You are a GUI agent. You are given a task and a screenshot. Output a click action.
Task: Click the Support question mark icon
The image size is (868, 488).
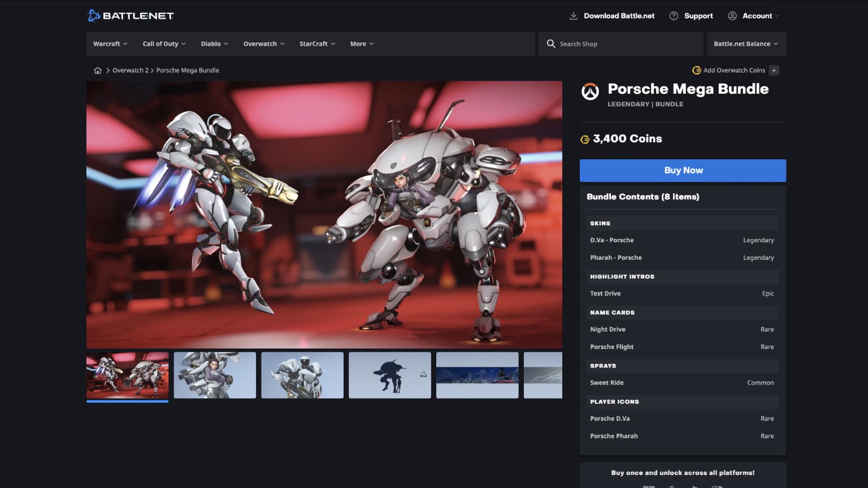click(674, 16)
